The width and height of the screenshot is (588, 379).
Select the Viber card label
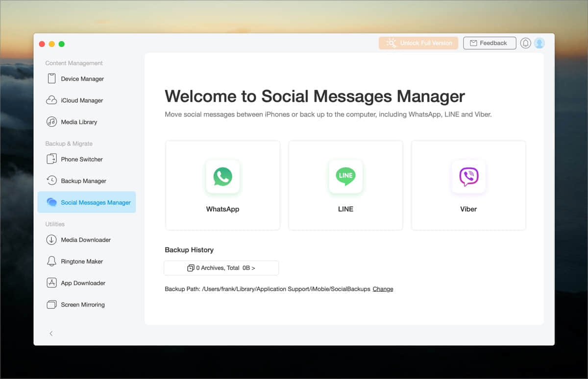[x=468, y=209]
